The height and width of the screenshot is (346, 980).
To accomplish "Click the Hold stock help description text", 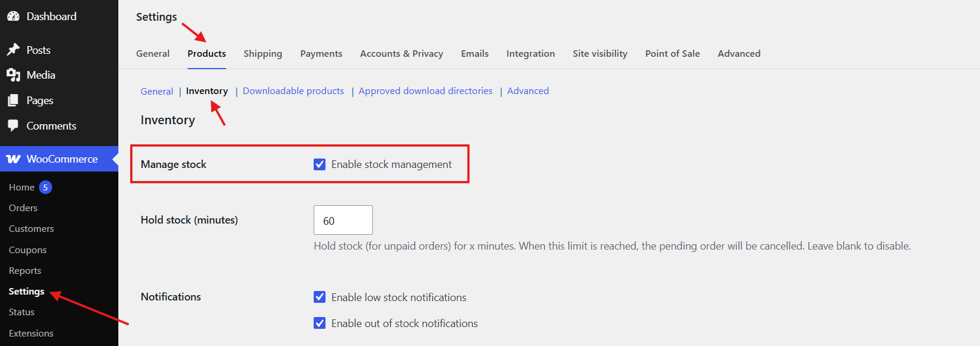I will click(612, 246).
